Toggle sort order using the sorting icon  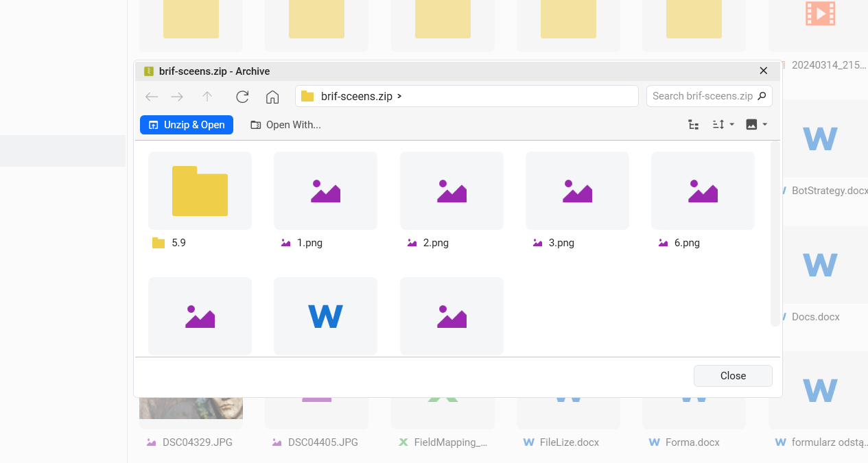718,125
